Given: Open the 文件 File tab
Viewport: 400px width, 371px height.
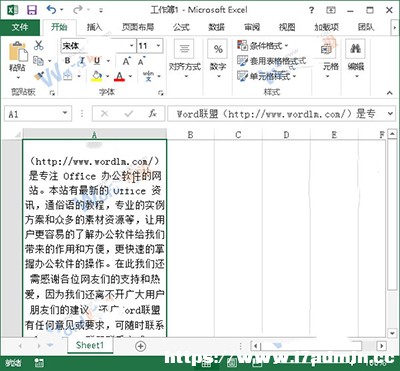Looking at the screenshot, I should click(x=20, y=27).
